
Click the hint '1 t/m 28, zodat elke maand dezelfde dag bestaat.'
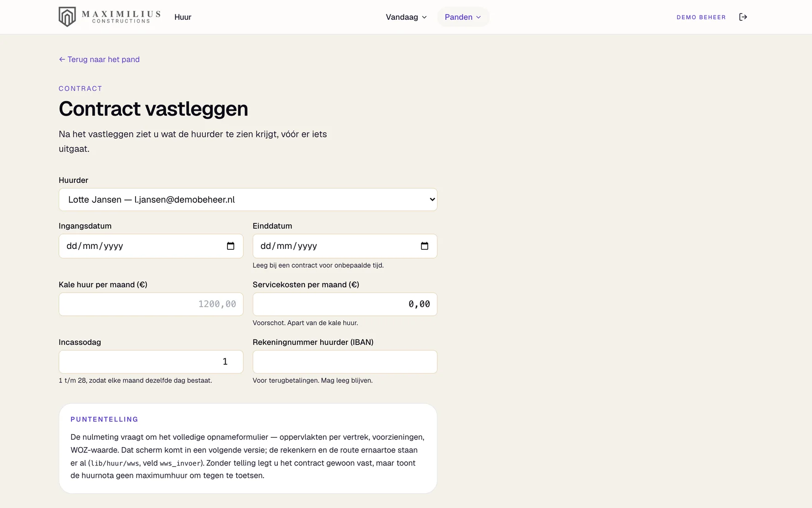click(135, 381)
